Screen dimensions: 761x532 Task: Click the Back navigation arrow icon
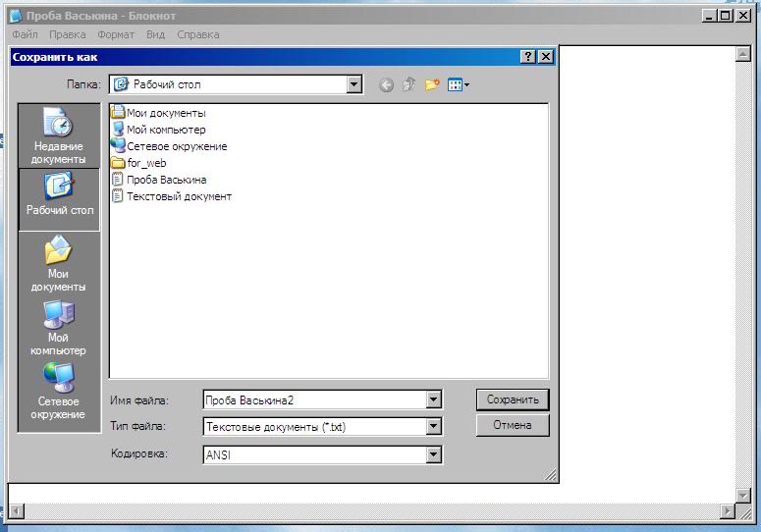pyautogui.click(x=386, y=85)
